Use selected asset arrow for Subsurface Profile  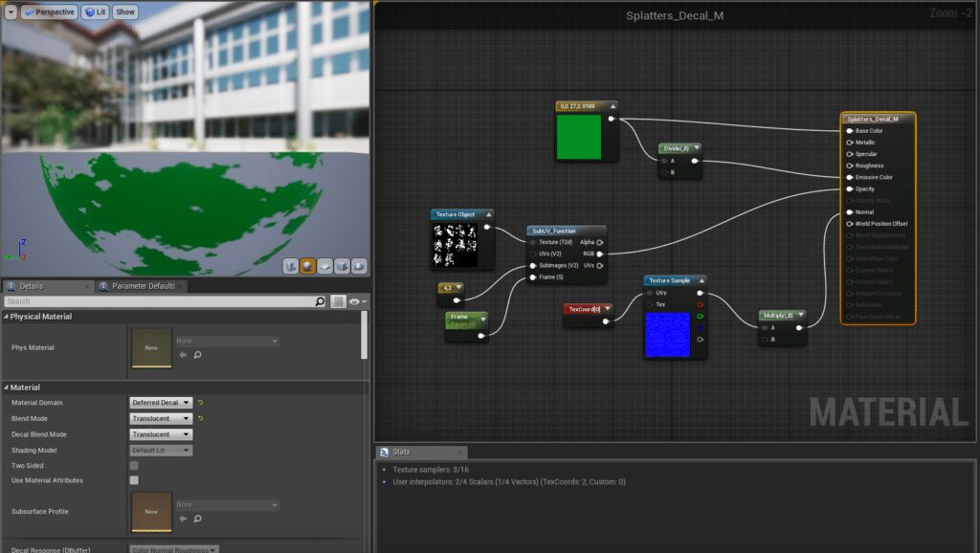(183, 519)
